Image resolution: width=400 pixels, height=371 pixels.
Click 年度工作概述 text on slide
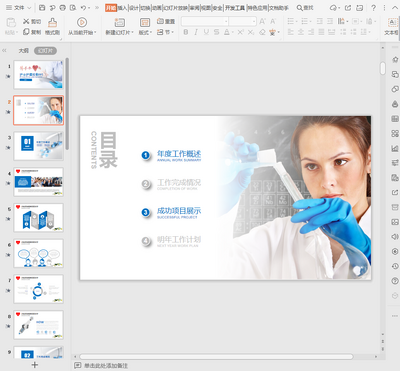click(x=179, y=154)
